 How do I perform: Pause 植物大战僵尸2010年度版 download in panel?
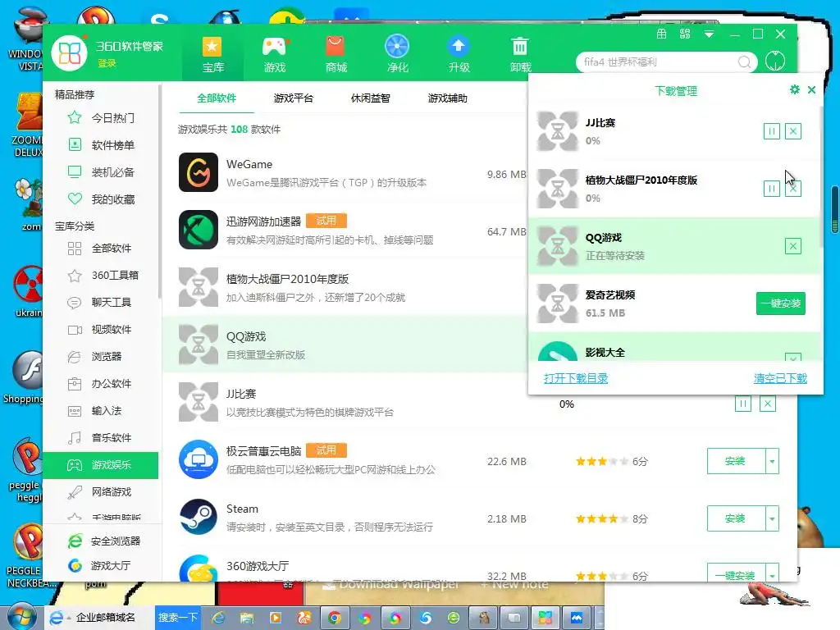tap(771, 189)
